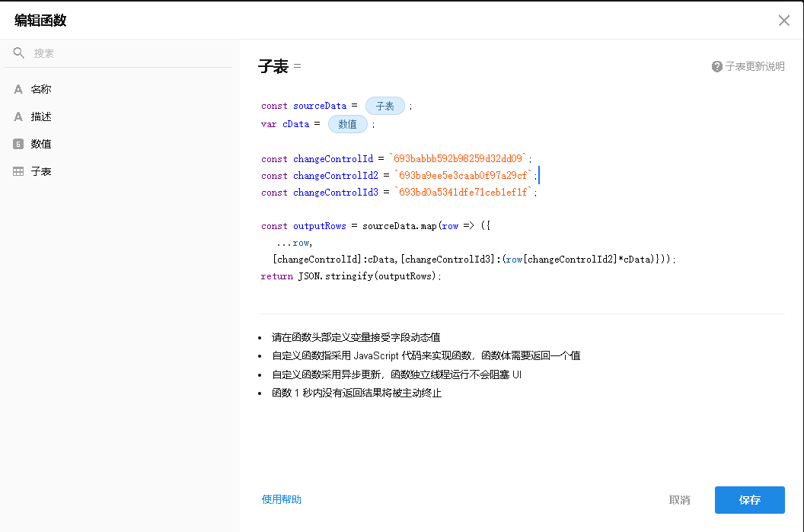Click the table icon beside 子表
804x532 pixels.
point(18,172)
